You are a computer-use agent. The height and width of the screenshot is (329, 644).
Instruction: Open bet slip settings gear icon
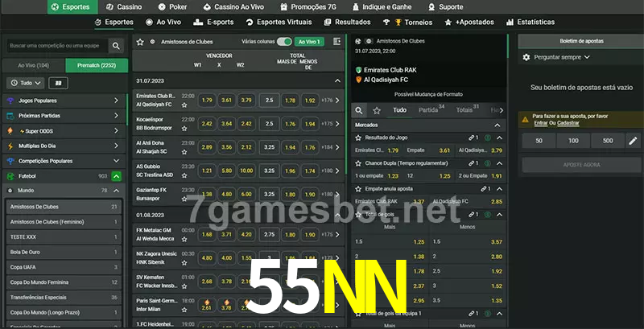[526, 57]
